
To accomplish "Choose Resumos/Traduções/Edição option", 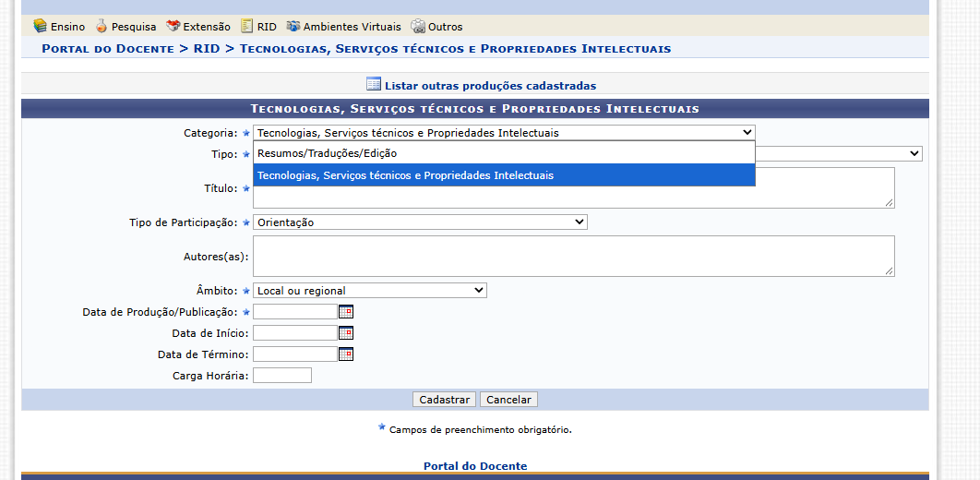I will click(504, 153).
